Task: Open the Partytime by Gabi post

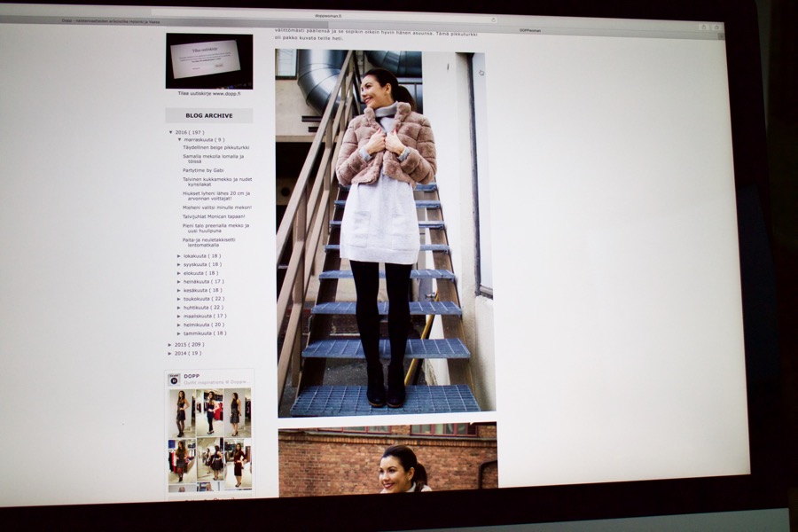Action: [203, 170]
